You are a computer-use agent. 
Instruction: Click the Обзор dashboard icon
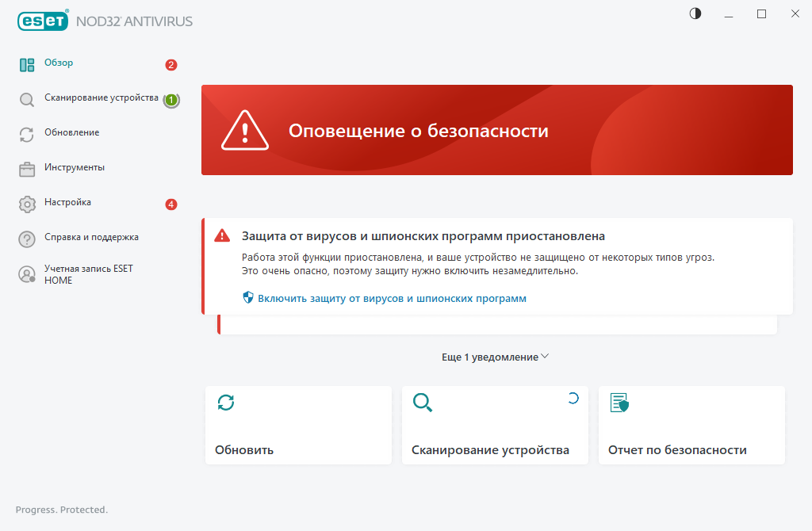point(27,65)
